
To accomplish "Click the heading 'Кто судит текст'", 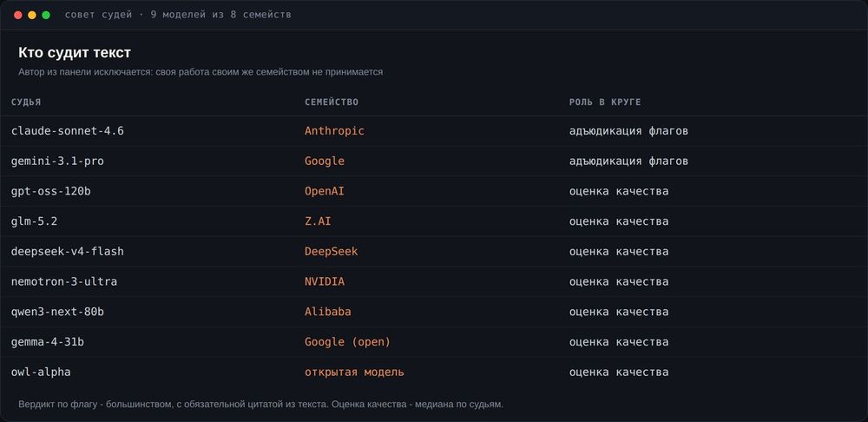I will pyautogui.click(x=75, y=53).
